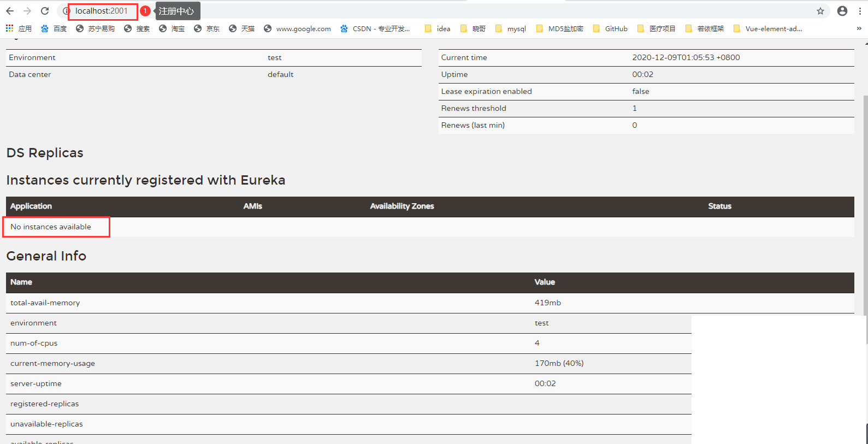Click the 'num-of-cpus' row
The image size is (868, 444).
349,343
